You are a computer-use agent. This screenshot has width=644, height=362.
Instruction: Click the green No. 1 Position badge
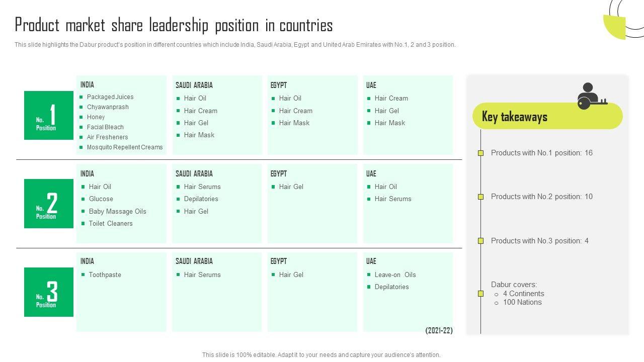pyautogui.click(x=49, y=116)
